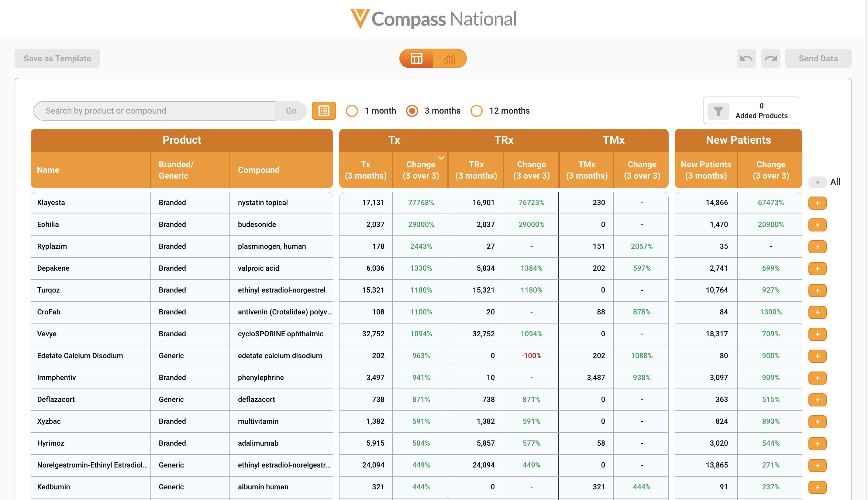Open the Added Products filter funnel
Viewport: 868px width, 500px height.
(x=718, y=111)
